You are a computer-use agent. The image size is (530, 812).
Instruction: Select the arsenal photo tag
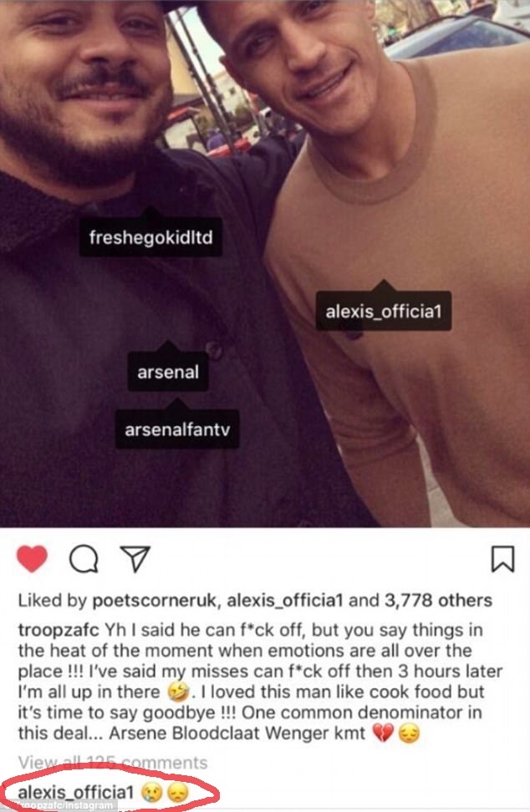168,371
